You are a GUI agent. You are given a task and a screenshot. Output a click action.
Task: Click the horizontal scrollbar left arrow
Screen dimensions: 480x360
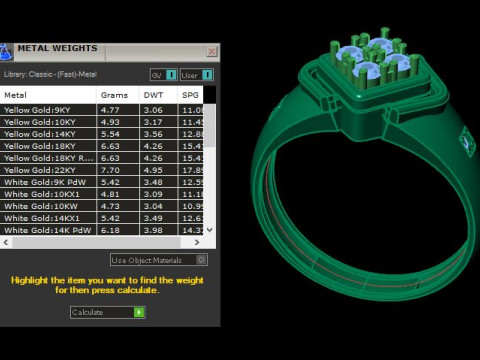point(6,242)
